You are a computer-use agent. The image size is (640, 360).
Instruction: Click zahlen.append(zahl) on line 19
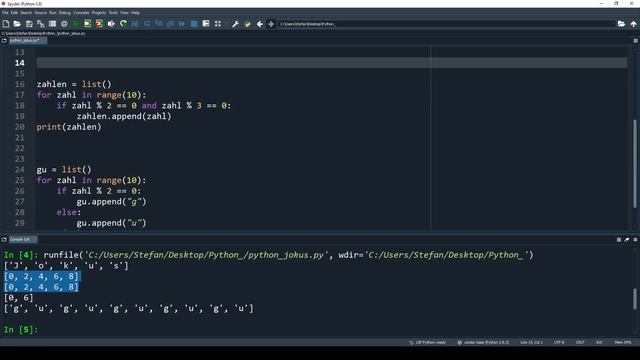124,116
